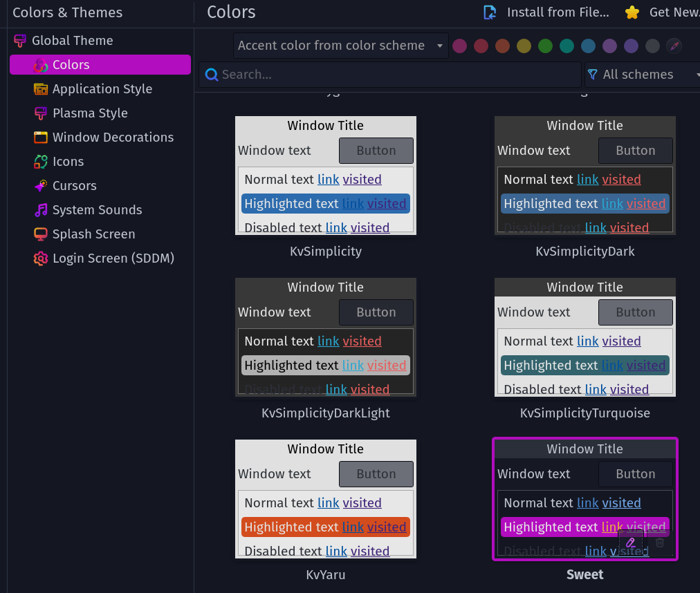Pick the KvSimplicityTurquoise scheme thumbnail
Viewport: 700px width, 593px height.
[x=584, y=337]
